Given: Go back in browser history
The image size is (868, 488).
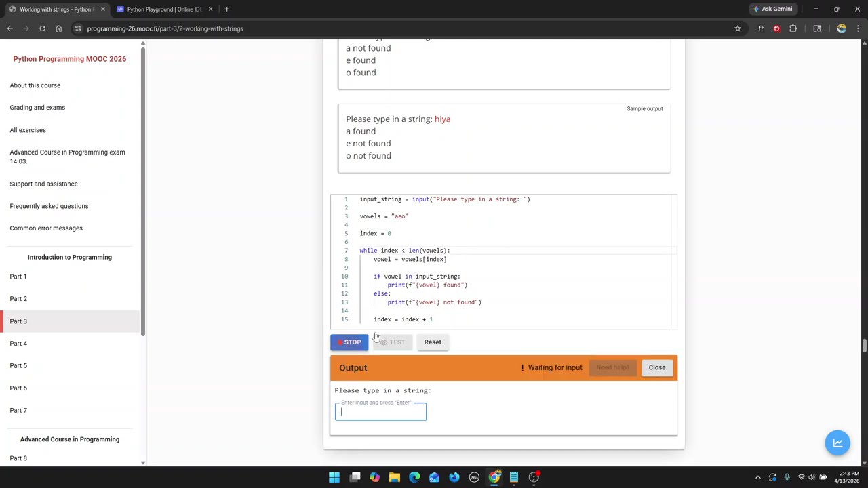Looking at the screenshot, I should click(9, 28).
